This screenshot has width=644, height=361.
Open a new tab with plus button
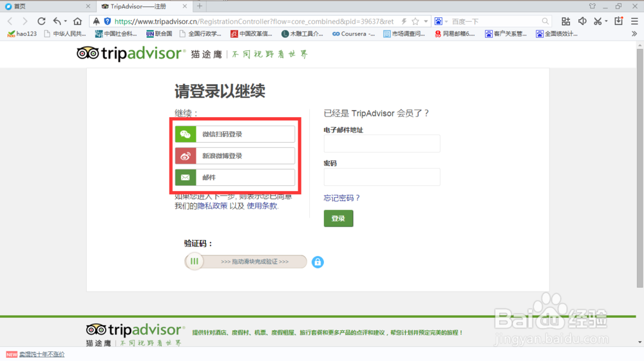(x=200, y=6)
